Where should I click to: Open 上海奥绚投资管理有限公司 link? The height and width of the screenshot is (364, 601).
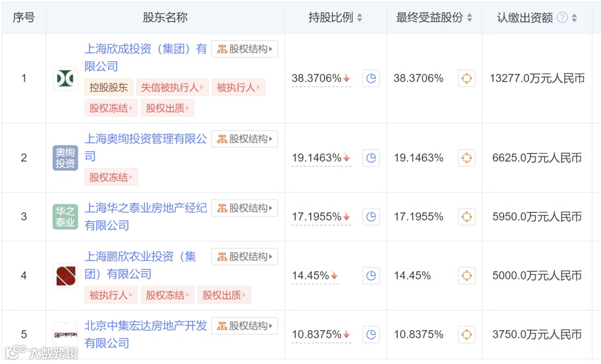click(146, 147)
